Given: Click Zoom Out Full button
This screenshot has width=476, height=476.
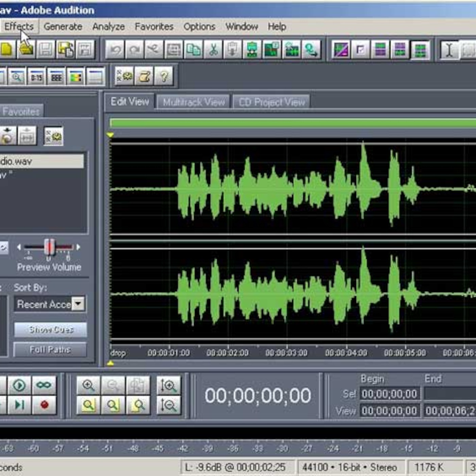Looking at the screenshot, I should pyautogui.click(x=138, y=386).
